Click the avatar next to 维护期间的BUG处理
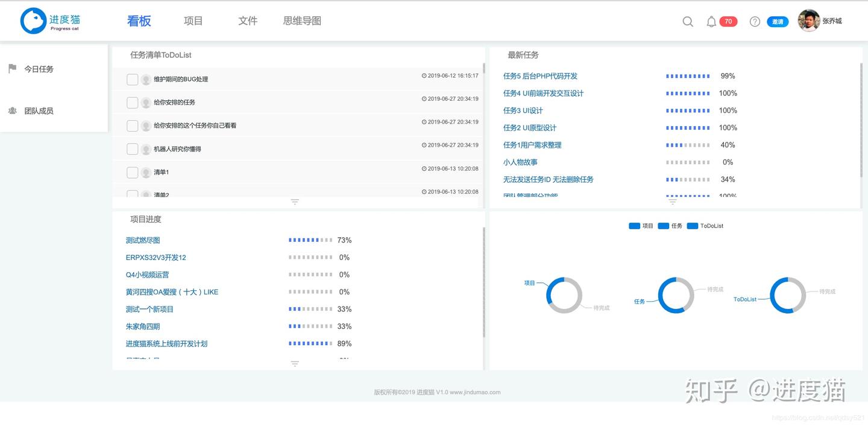Viewport: 868px width, 426px height. pos(146,79)
